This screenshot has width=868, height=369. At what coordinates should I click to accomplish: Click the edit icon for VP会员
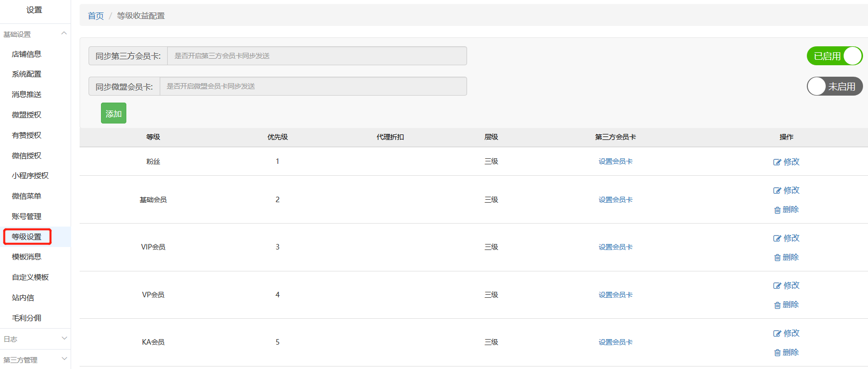(777, 286)
